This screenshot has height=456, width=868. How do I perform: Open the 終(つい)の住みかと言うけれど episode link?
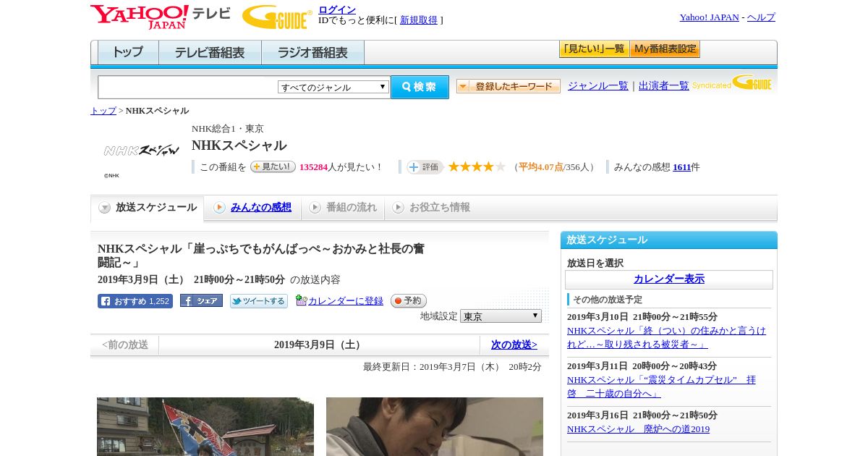click(x=666, y=337)
